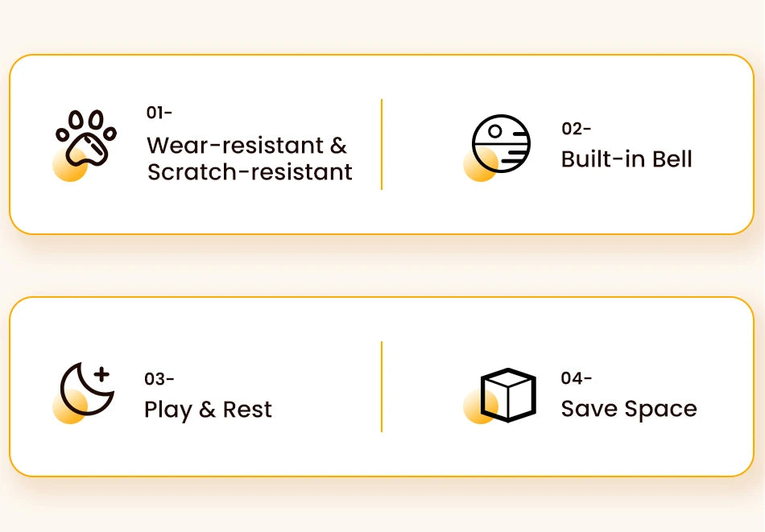Click the "Save Space" label

tap(628, 409)
